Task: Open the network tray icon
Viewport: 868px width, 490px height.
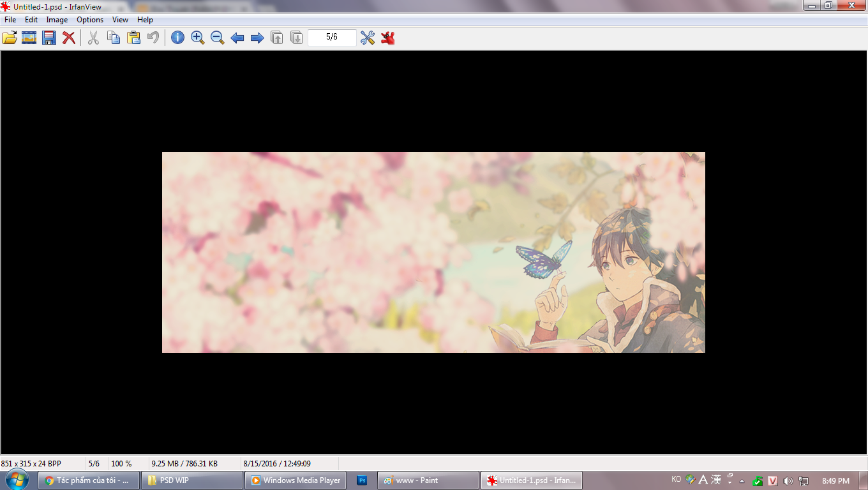Action: (x=804, y=481)
